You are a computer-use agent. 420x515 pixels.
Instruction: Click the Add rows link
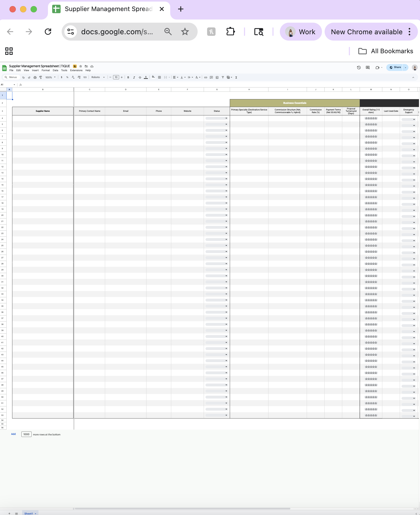13,434
